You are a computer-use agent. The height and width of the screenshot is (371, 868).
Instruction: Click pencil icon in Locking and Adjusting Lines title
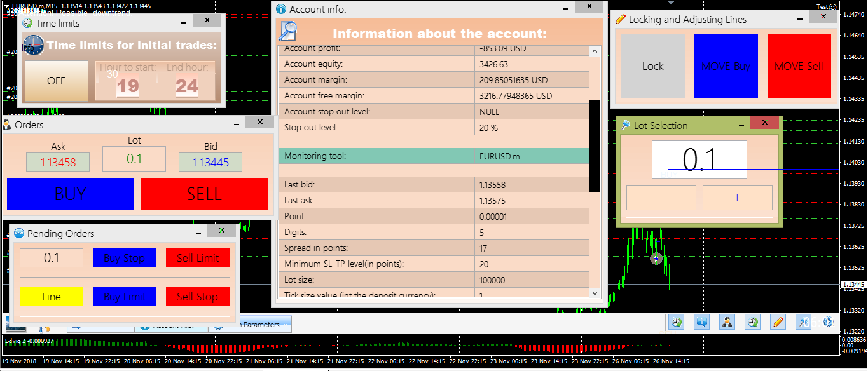(x=621, y=19)
